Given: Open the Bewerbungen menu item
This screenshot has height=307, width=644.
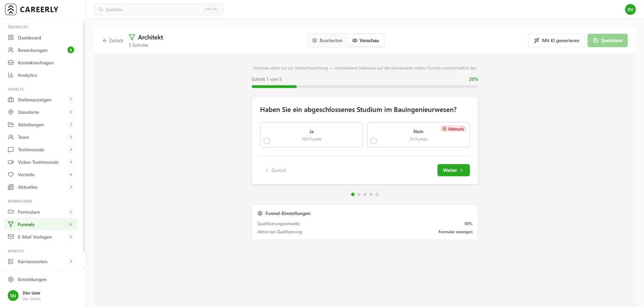Looking at the screenshot, I should (41, 50).
